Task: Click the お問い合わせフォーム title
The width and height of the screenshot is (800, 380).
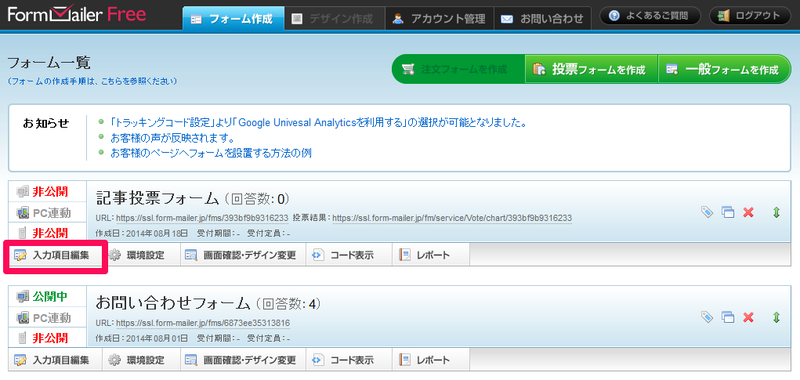Action: coord(173,303)
